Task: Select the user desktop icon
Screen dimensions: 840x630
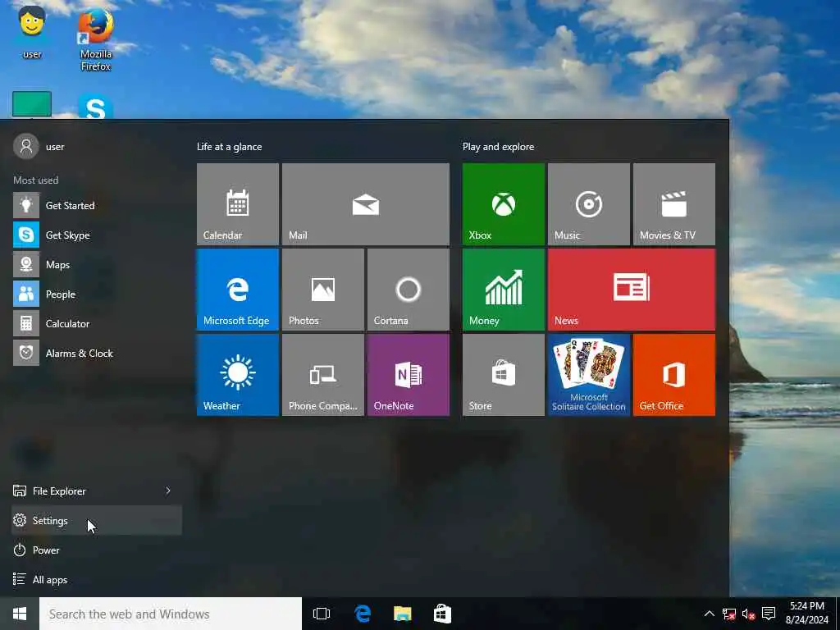Action: (x=32, y=31)
